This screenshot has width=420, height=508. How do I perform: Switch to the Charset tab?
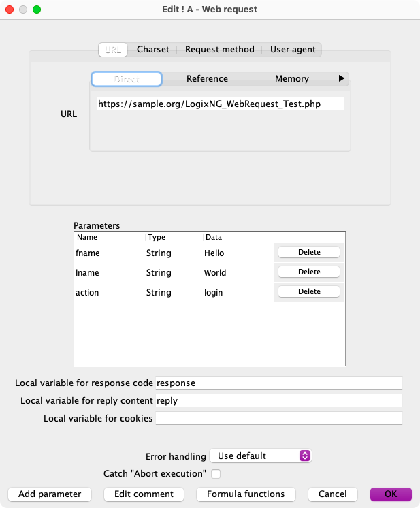point(152,50)
